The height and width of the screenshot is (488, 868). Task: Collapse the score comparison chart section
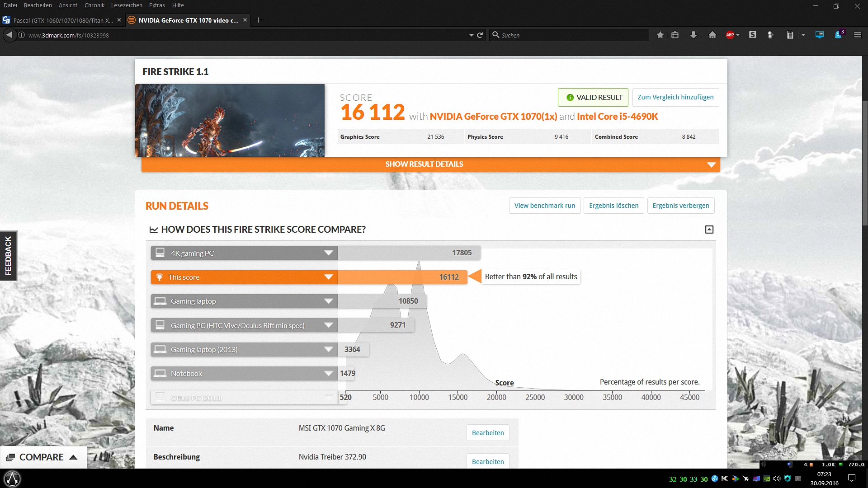tap(709, 230)
